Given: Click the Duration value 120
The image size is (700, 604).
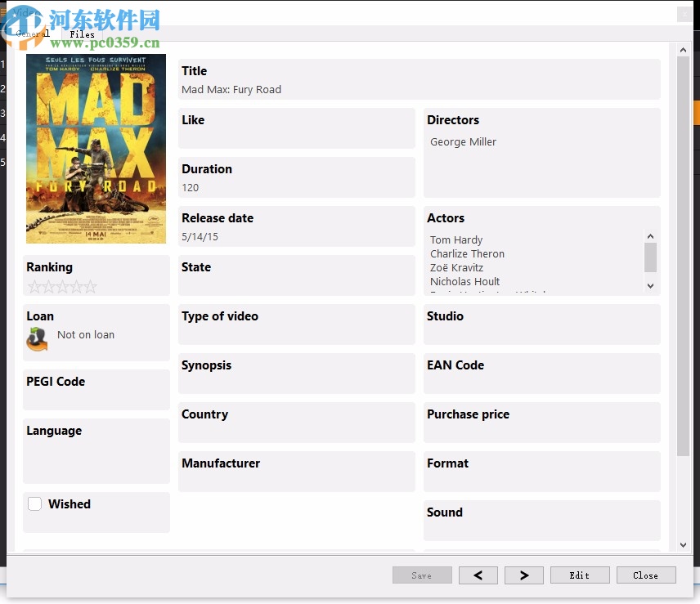Looking at the screenshot, I should pyautogui.click(x=191, y=188).
